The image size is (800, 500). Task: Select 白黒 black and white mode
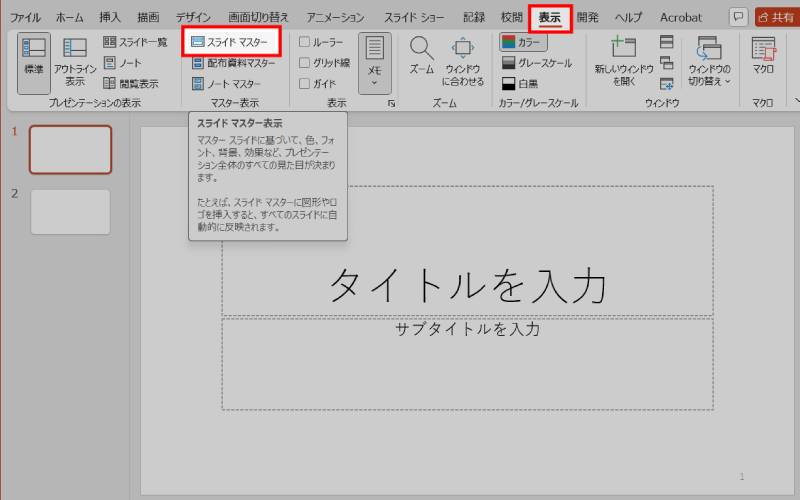click(520, 83)
